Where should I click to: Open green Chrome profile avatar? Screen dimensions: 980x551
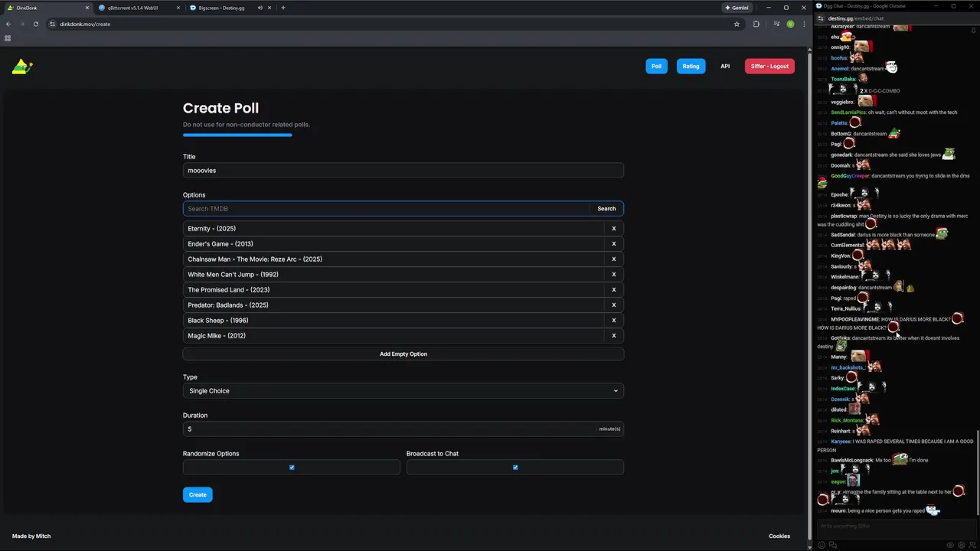(790, 24)
